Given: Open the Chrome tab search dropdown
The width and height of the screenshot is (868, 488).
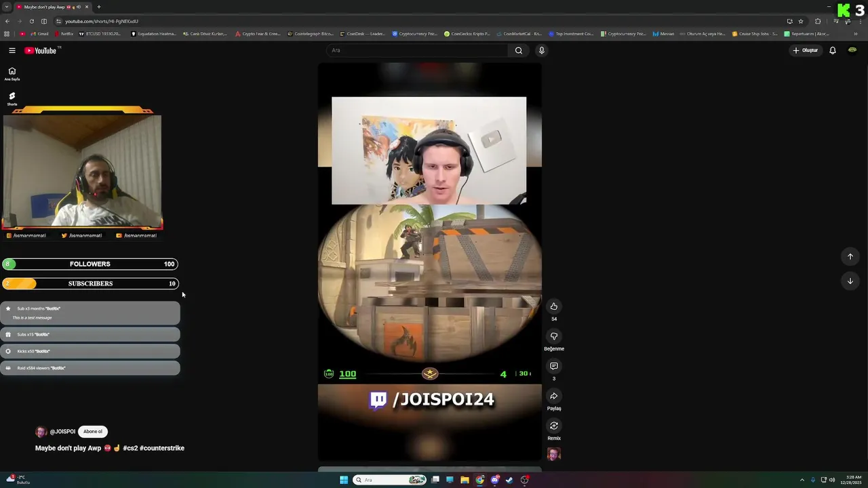Looking at the screenshot, I should coord(6,7).
